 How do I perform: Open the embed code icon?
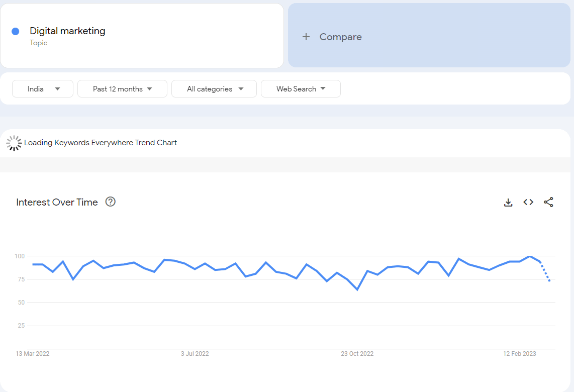(x=528, y=202)
